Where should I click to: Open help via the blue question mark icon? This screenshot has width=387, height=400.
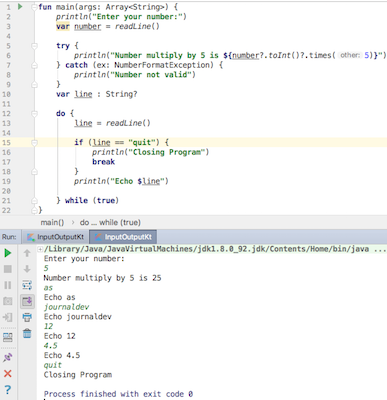click(x=8, y=389)
